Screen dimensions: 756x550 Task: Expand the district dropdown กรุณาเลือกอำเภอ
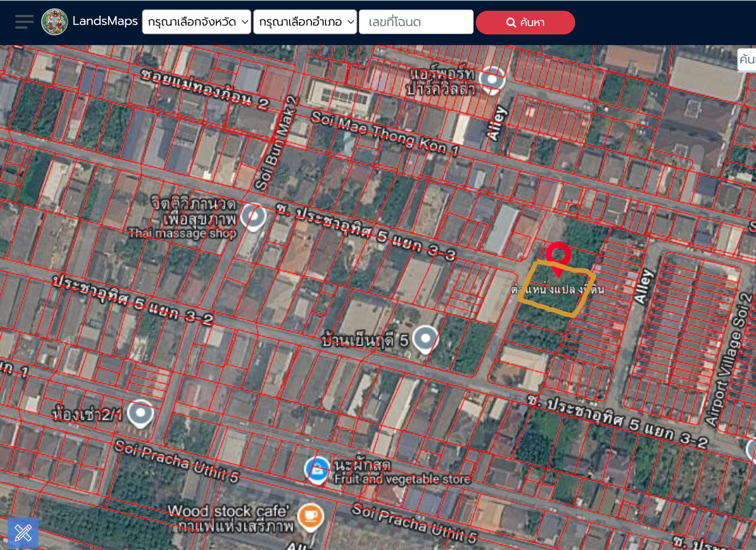coord(305,22)
